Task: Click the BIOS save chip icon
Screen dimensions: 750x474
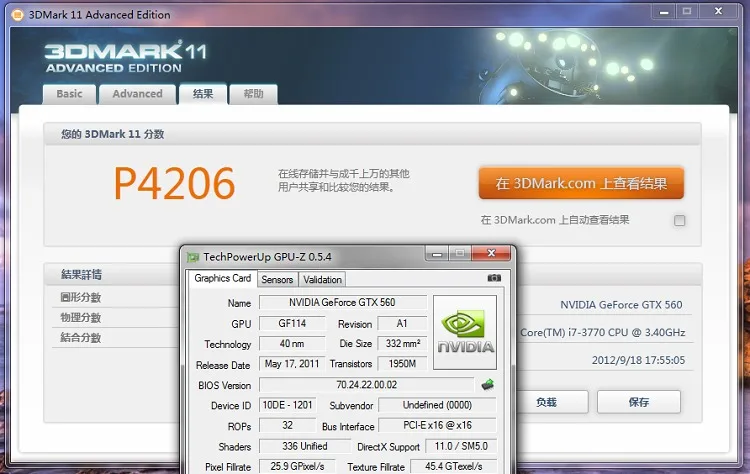Action: [487, 385]
